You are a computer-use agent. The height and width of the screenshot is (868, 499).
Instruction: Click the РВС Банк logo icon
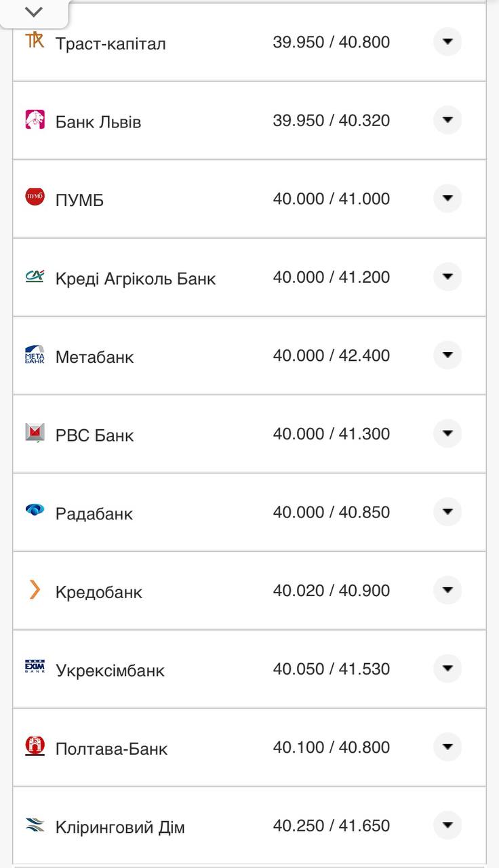point(35,433)
